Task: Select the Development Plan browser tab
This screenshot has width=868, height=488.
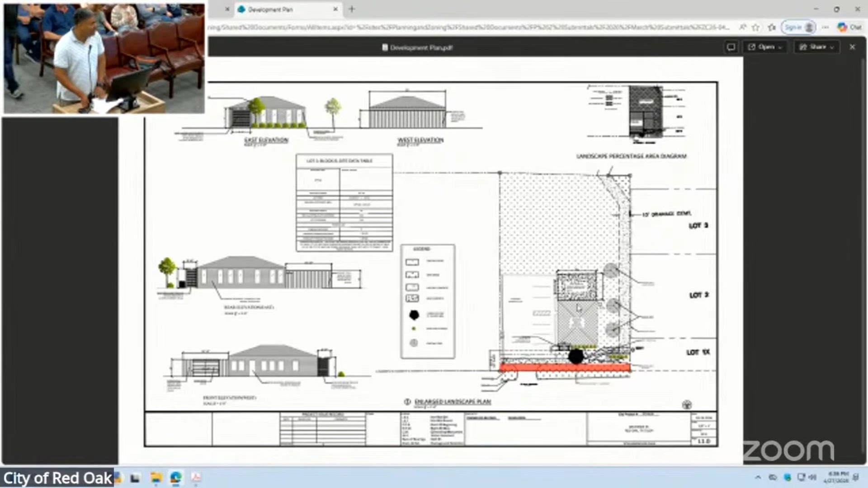Action: click(x=287, y=9)
